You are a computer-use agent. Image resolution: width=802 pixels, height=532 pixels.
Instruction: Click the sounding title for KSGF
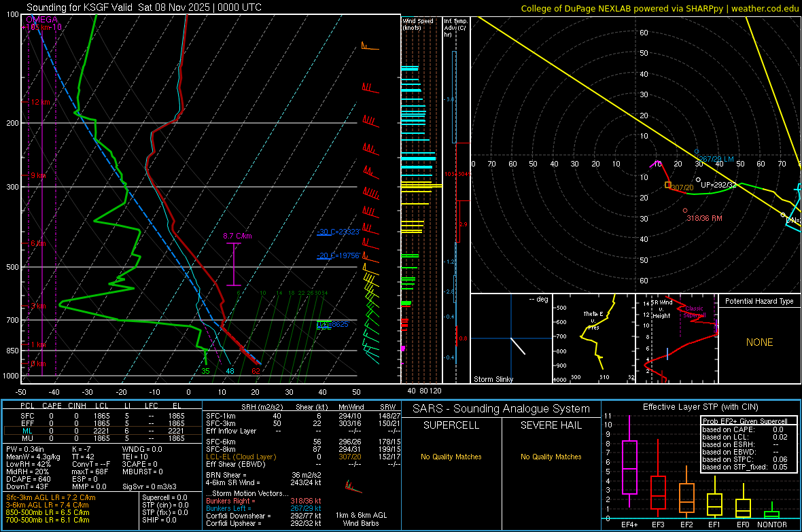143,7
